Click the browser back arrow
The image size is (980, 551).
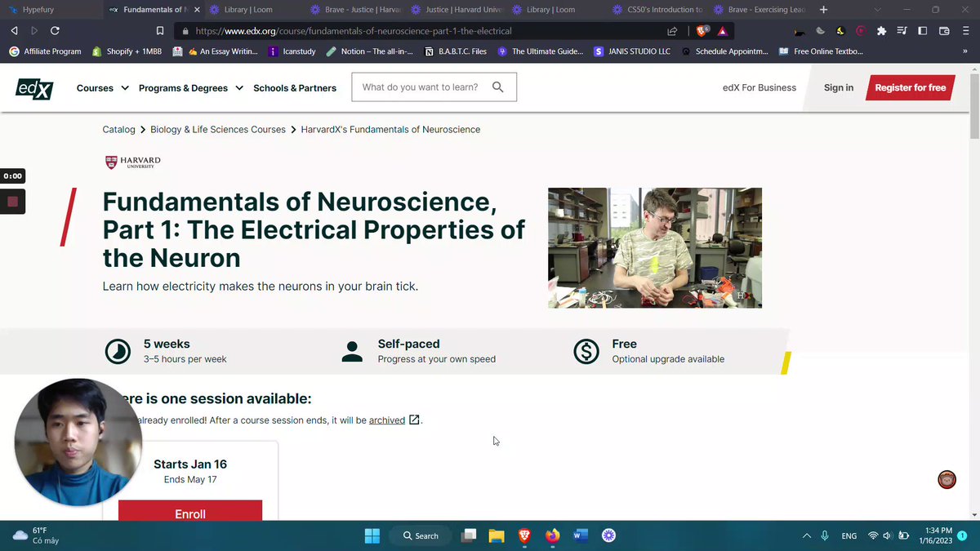point(14,31)
